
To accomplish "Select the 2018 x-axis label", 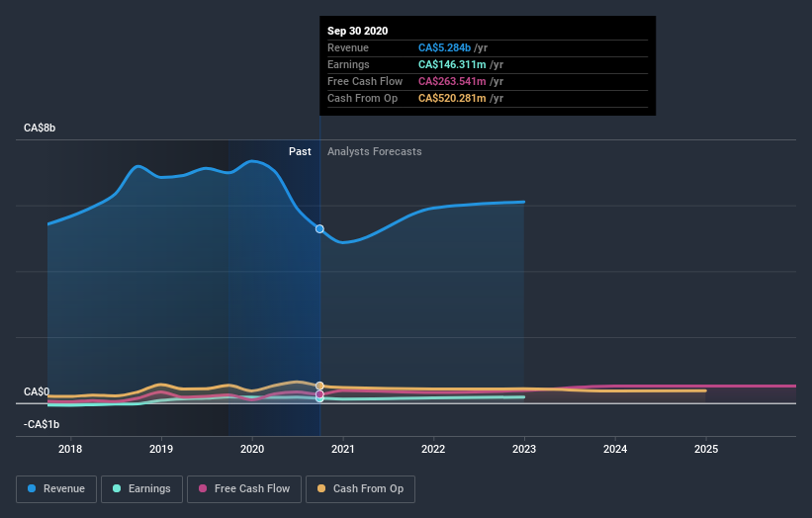I will (70, 449).
